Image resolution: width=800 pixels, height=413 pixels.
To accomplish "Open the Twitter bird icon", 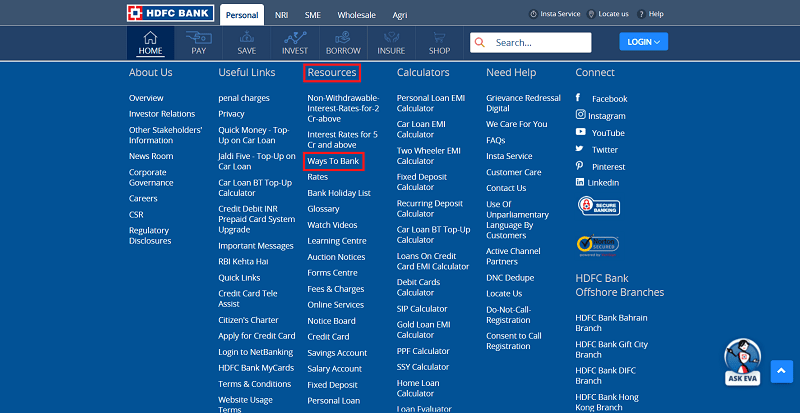I will [x=580, y=148].
